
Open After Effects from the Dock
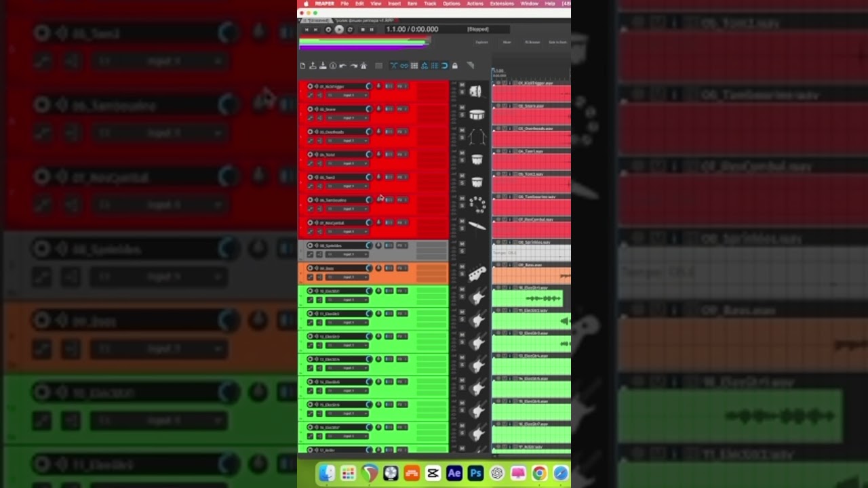click(x=454, y=473)
